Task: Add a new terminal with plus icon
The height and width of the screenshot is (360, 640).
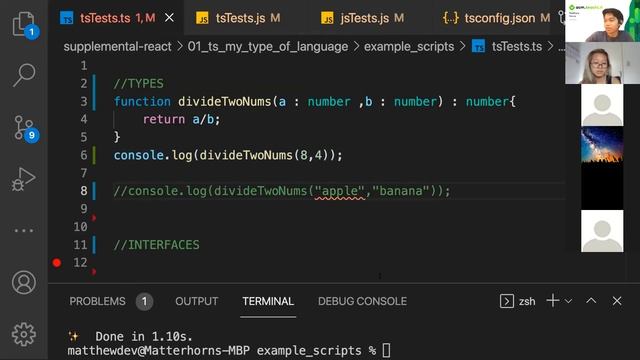Action: click(x=553, y=301)
